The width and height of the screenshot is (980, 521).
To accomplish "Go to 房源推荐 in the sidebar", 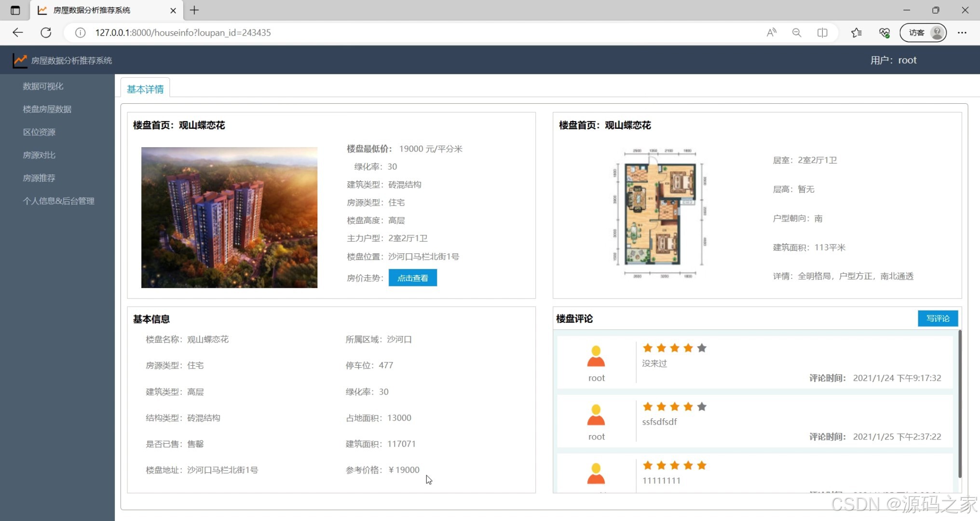I will [39, 178].
